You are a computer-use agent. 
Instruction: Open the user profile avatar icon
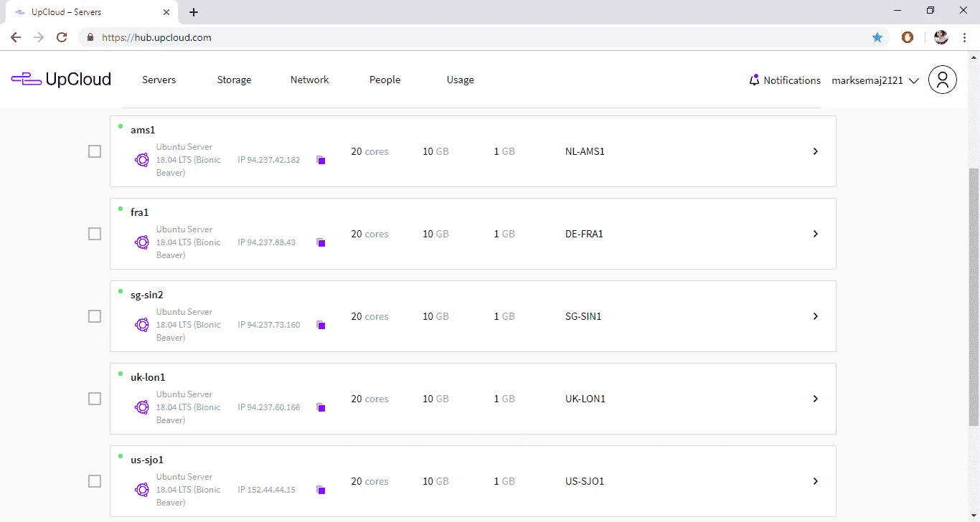pos(943,80)
